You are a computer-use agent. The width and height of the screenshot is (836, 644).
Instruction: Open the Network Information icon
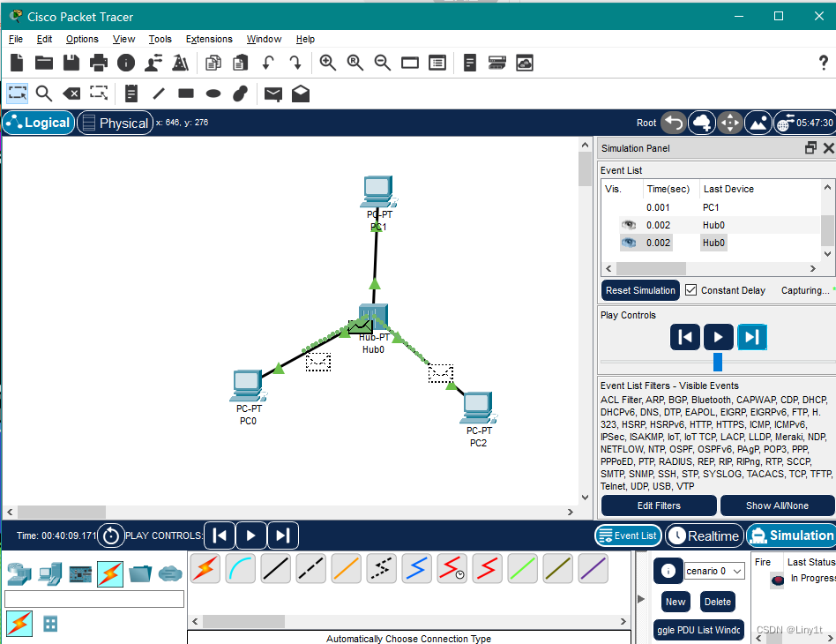pos(126,63)
